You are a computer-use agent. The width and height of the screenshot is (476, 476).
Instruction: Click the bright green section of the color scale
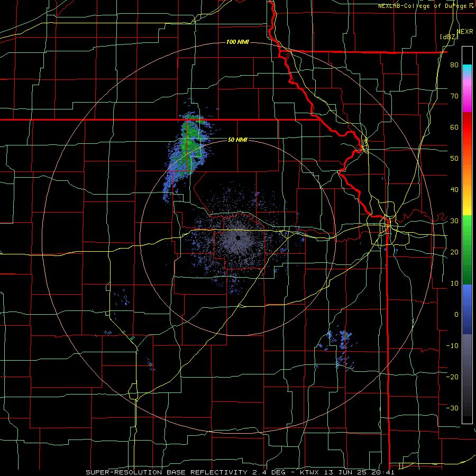[467, 231]
